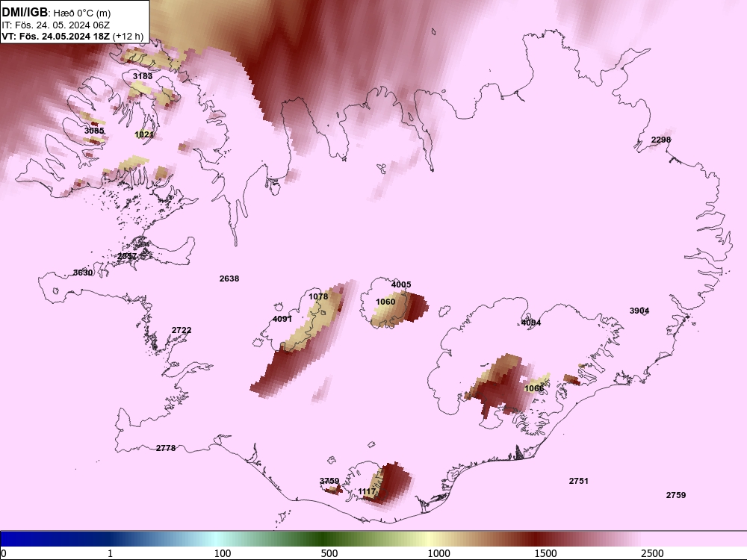Click the 'IT: Fös. 24. 05. 2024 06Z' line
The width and height of the screenshot is (747, 560).
(56, 25)
